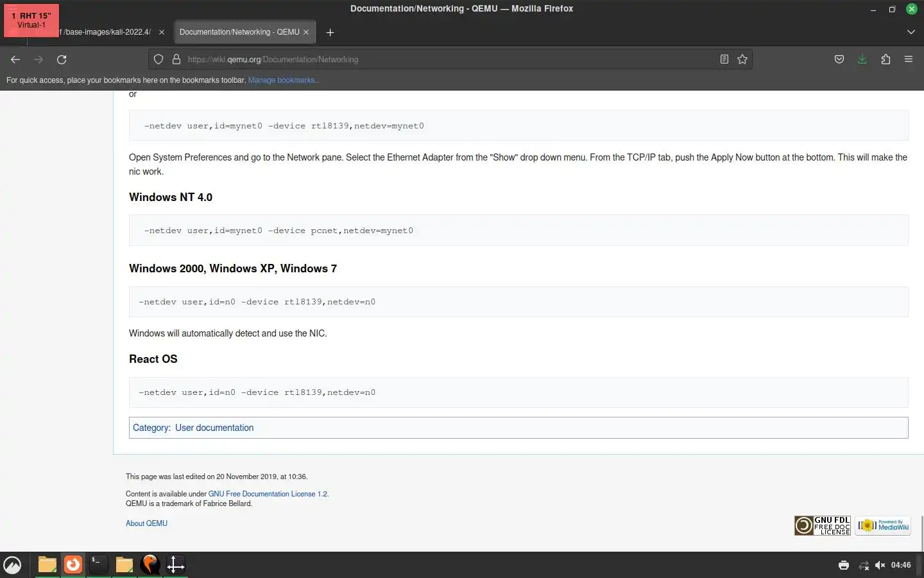924x578 pixels.
Task: Visit the About QEMU link
Action: coord(146,523)
